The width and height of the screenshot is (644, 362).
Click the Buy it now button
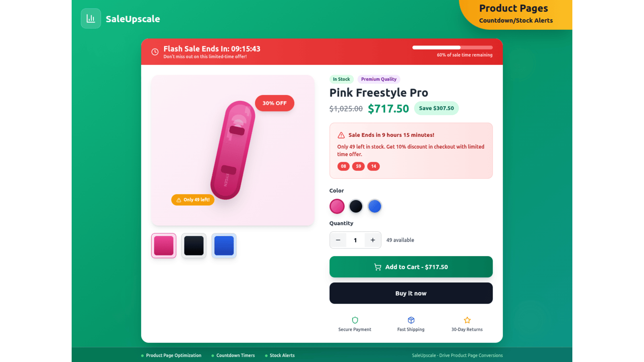tap(411, 293)
